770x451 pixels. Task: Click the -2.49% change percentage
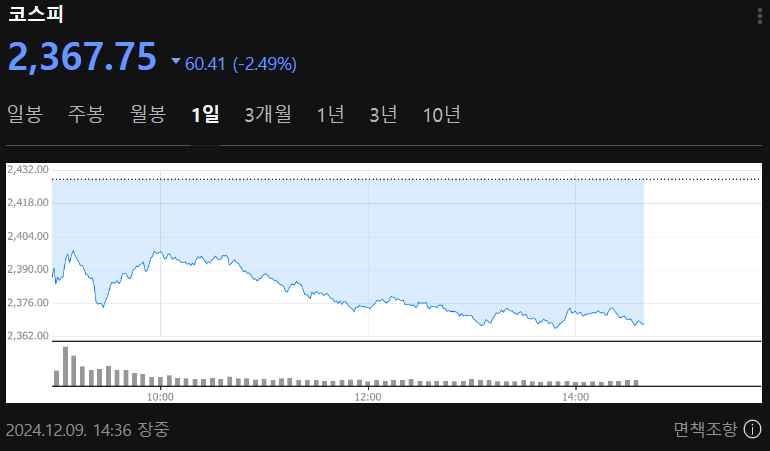(265, 64)
